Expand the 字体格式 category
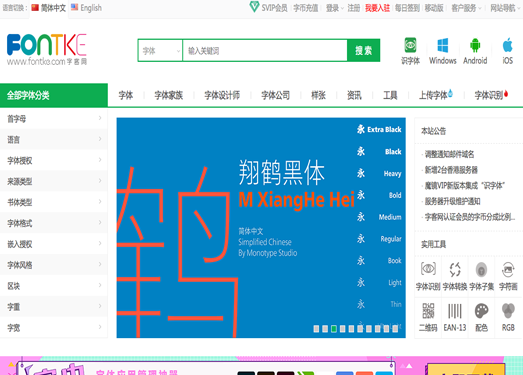Viewport: 523px width, 375px height. tap(54, 223)
